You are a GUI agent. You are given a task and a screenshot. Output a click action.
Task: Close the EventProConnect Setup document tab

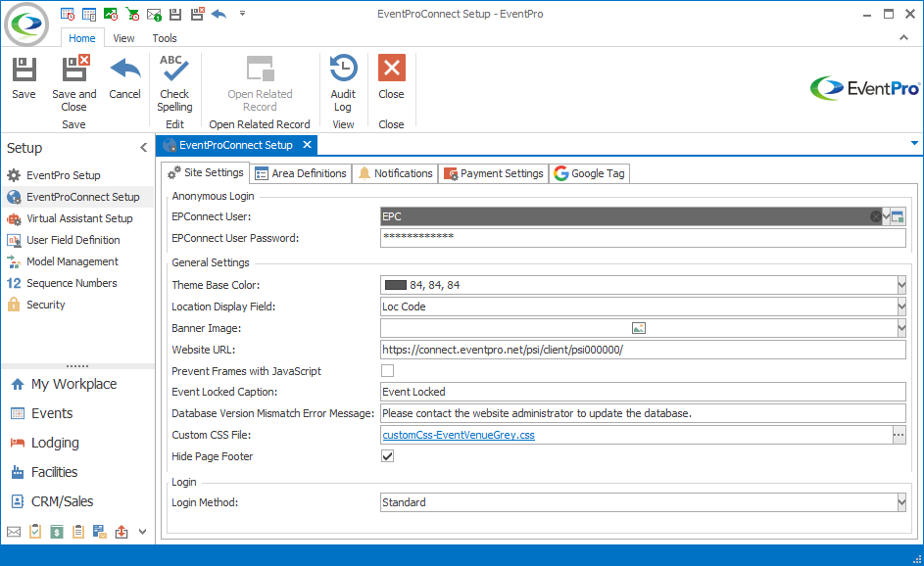click(307, 145)
